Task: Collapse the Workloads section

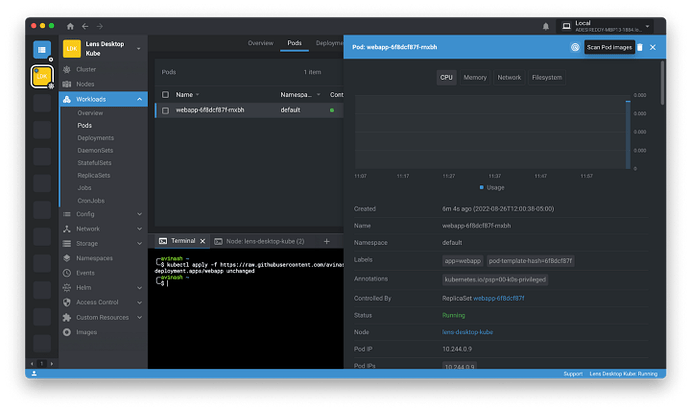Action: (139, 99)
